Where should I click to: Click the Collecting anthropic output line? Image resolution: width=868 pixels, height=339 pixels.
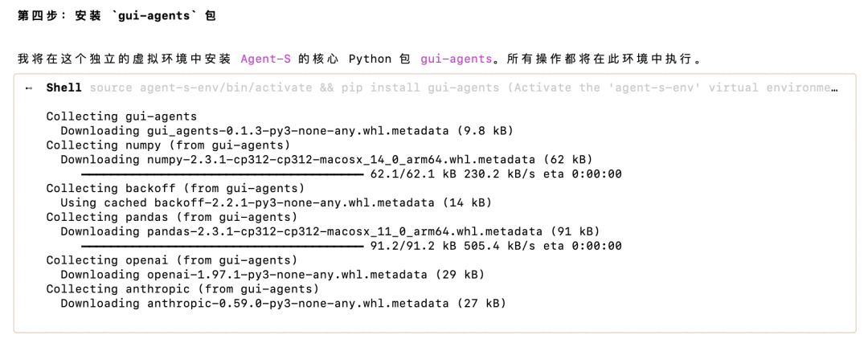pos(182,288)
